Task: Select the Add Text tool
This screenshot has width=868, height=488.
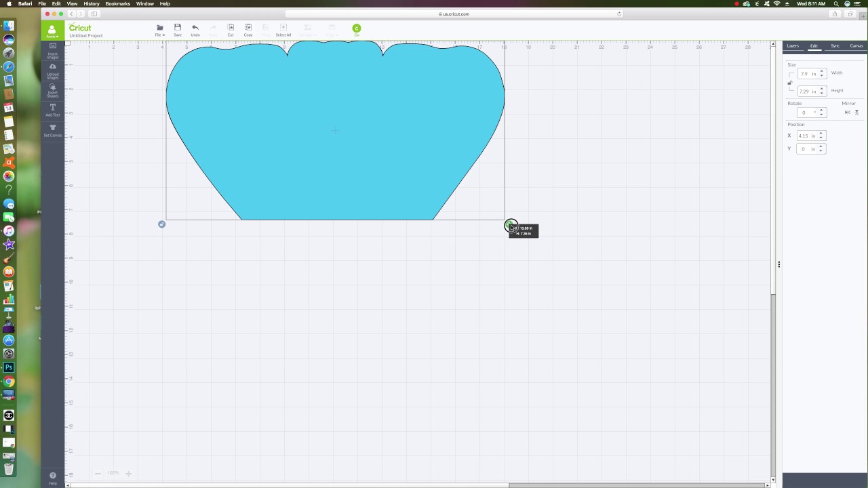Action: (x=53, y=110)
